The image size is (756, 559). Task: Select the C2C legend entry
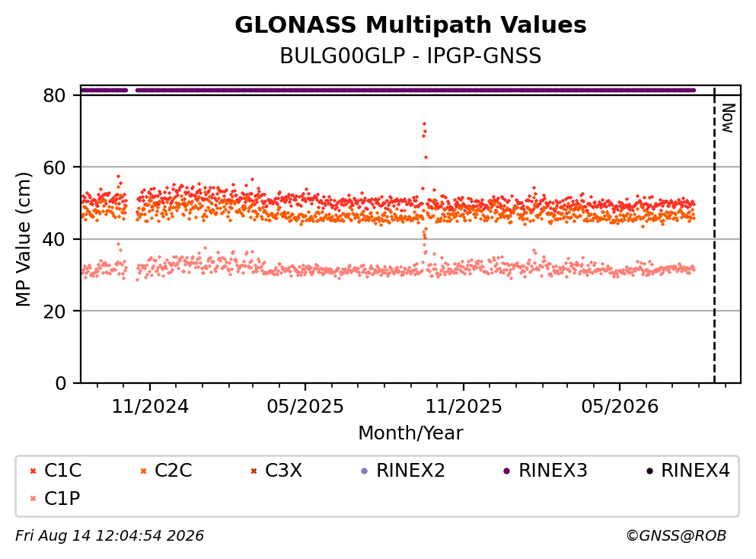pos(166,470)
